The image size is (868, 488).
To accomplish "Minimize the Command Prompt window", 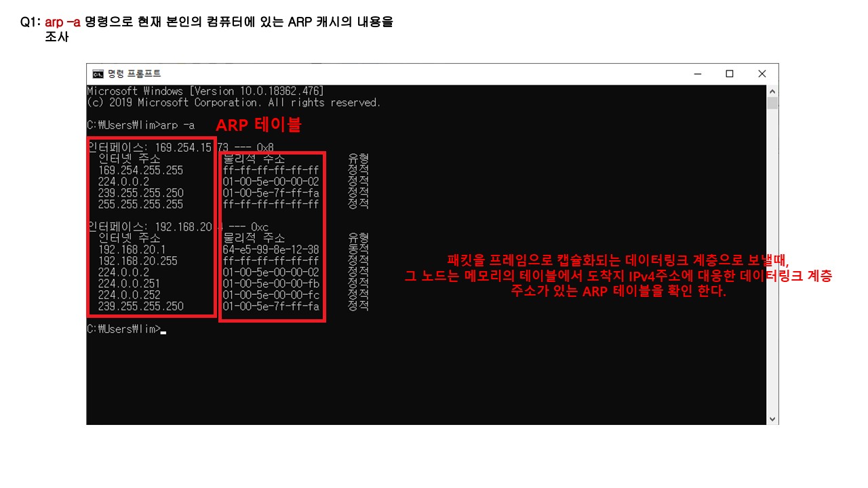I will (x=698, y=74).
